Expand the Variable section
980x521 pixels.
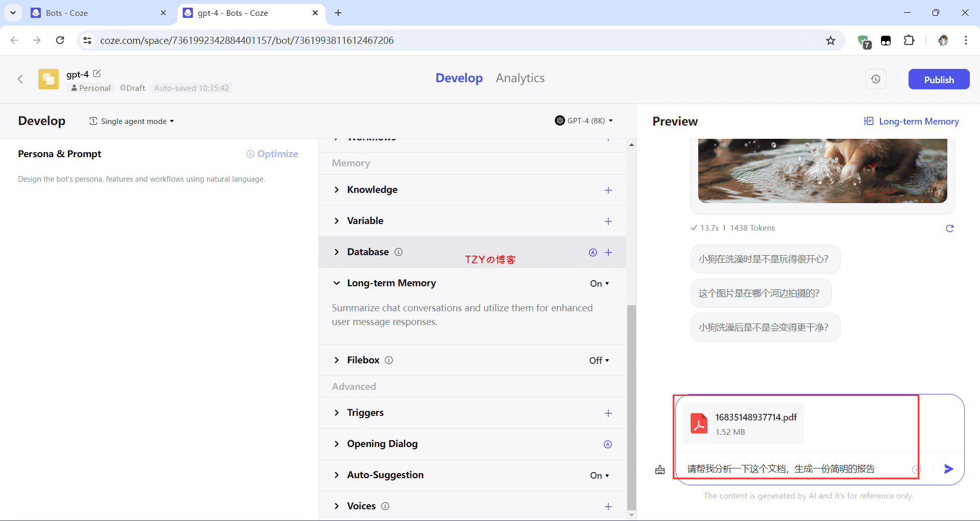tap(365, 221)
